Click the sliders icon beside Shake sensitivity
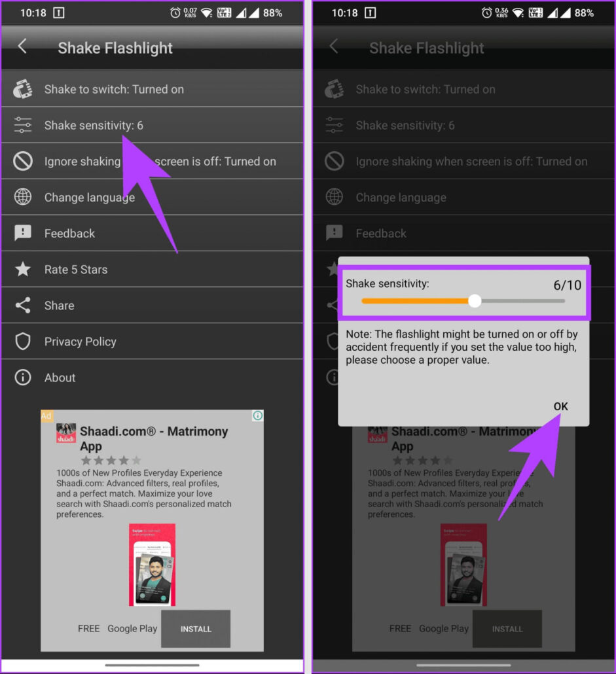616x674 pixels. [23, 125]
